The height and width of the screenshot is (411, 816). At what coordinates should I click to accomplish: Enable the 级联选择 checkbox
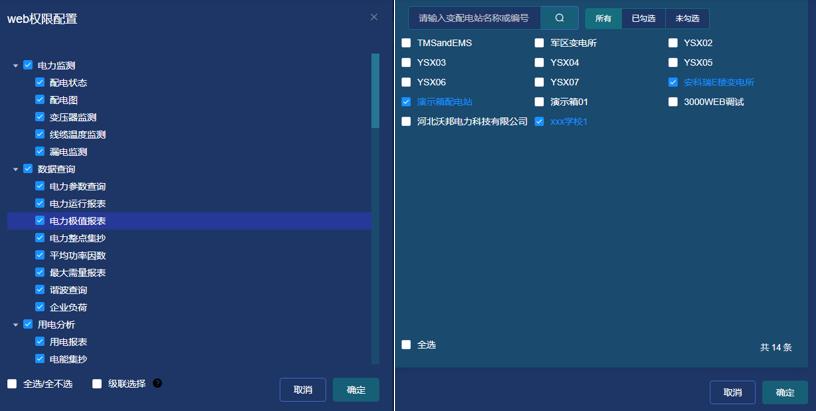click(97, 383)
